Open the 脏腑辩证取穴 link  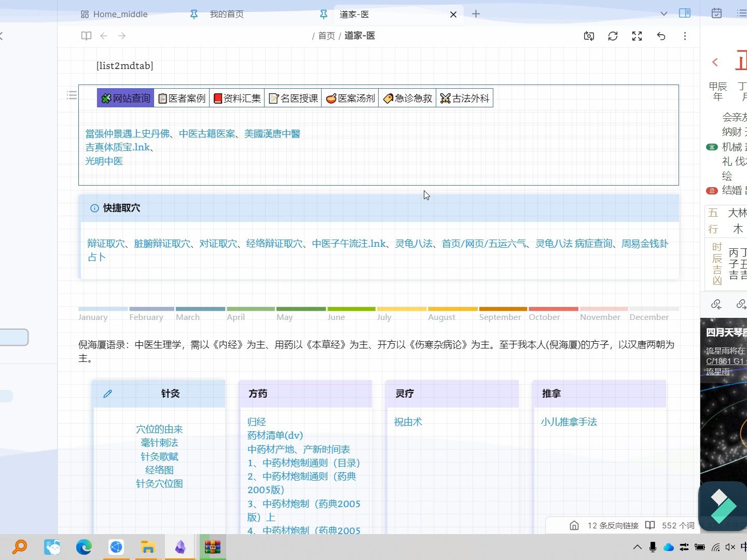(162, 244)
